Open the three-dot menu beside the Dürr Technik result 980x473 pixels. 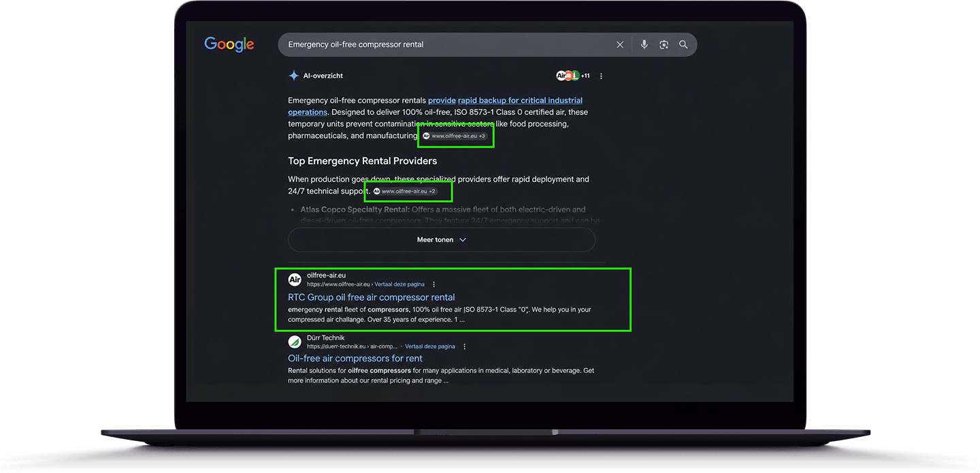[x=465, y=346]
